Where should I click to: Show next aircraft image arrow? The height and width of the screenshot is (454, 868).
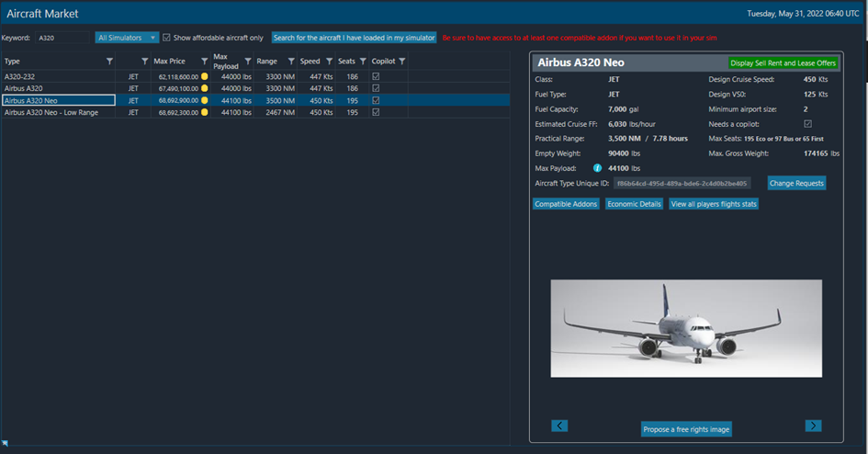813,426
